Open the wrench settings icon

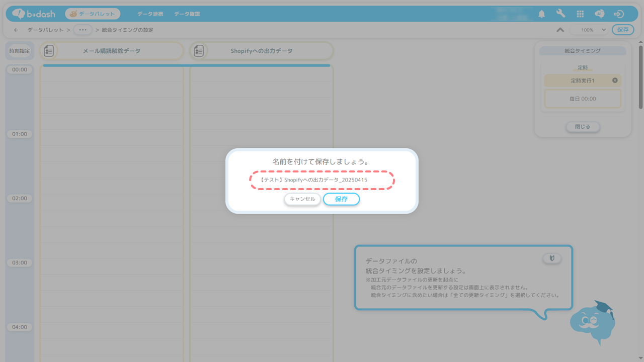coord(560,14)
